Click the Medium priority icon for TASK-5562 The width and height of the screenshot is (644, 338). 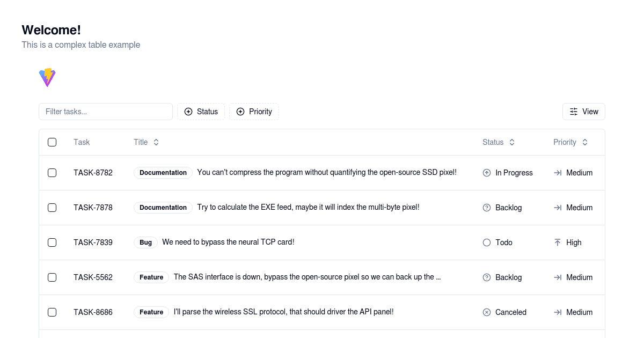(x=557, y=277)
